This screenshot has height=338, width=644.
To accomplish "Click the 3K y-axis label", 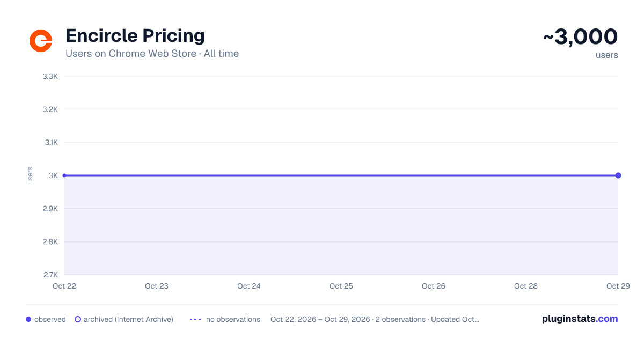I will [x=53, y=175].
